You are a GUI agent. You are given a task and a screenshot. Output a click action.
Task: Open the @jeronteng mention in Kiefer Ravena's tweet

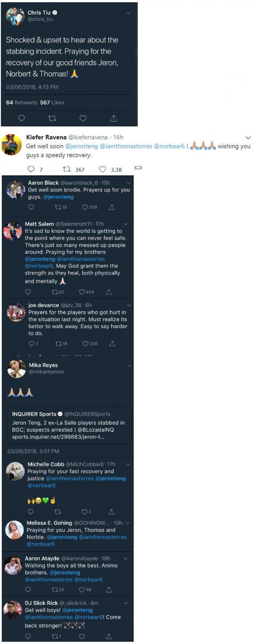(x=82, y=146)
